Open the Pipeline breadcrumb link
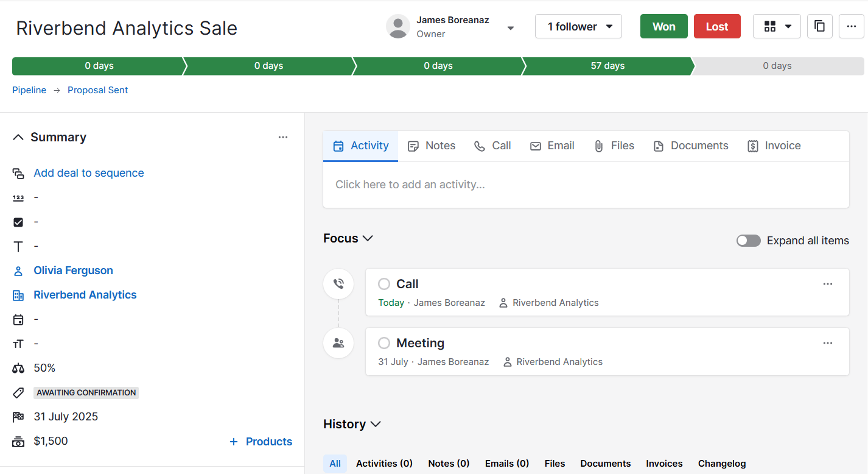The height and width of the screenshot is (474, 868). tap(29, 90)
